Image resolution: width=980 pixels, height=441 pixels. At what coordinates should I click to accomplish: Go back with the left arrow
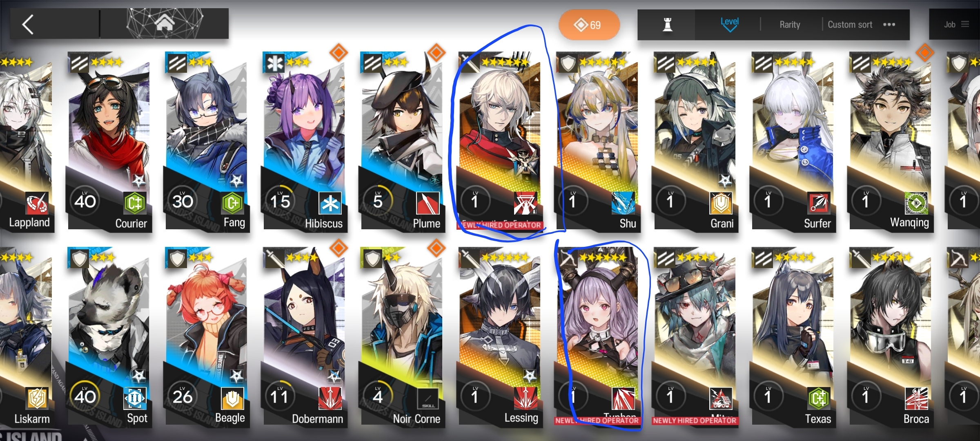click(28, 25)
